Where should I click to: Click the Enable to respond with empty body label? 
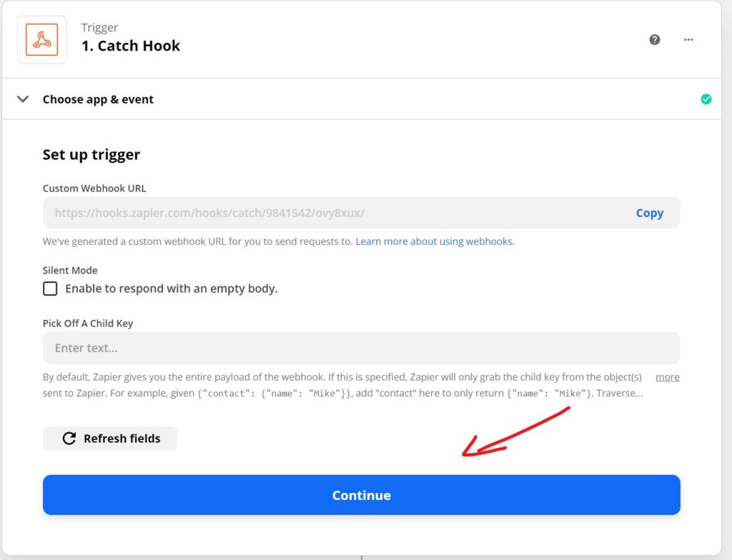coord(172,289)
